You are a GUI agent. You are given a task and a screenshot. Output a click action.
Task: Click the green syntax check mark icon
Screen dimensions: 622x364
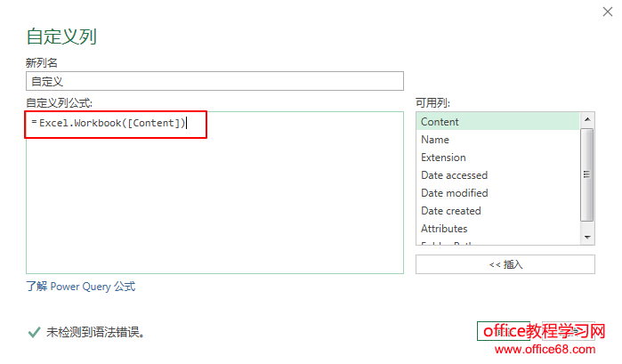tap(33, 333)
